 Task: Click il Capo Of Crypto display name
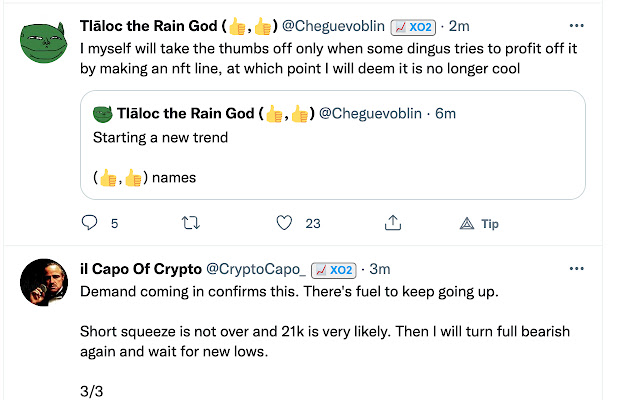coord(143,269)
